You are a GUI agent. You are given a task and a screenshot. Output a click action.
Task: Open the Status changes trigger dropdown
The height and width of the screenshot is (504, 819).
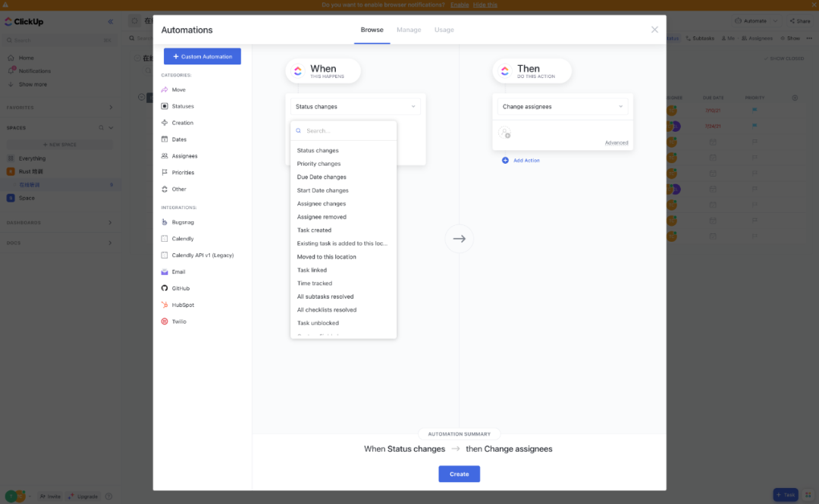(356, 107)
